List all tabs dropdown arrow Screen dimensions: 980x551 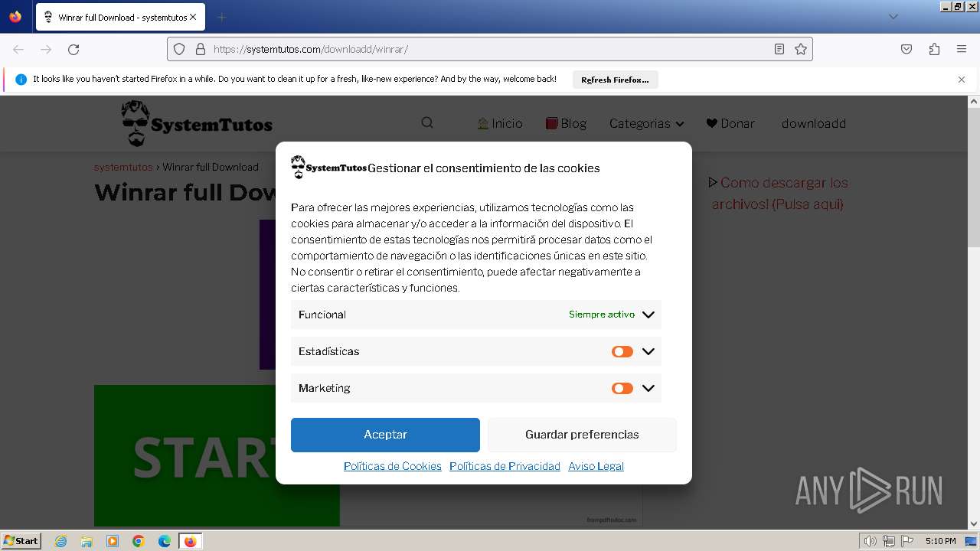[893, 17]
